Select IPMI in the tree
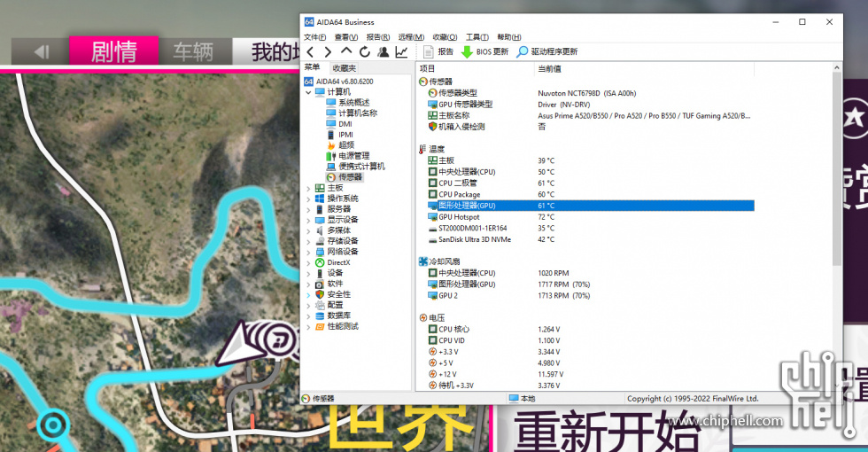Screen dimensions: 868x452 pos(345,135)
